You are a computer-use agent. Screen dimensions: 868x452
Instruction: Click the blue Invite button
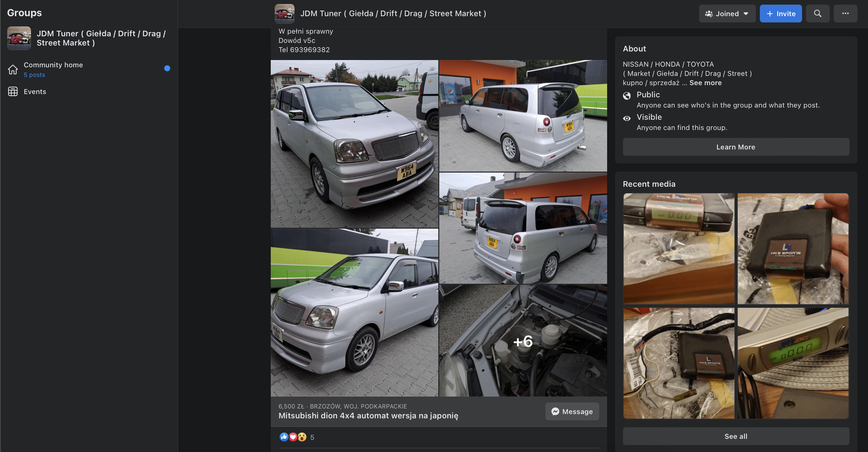781,14
